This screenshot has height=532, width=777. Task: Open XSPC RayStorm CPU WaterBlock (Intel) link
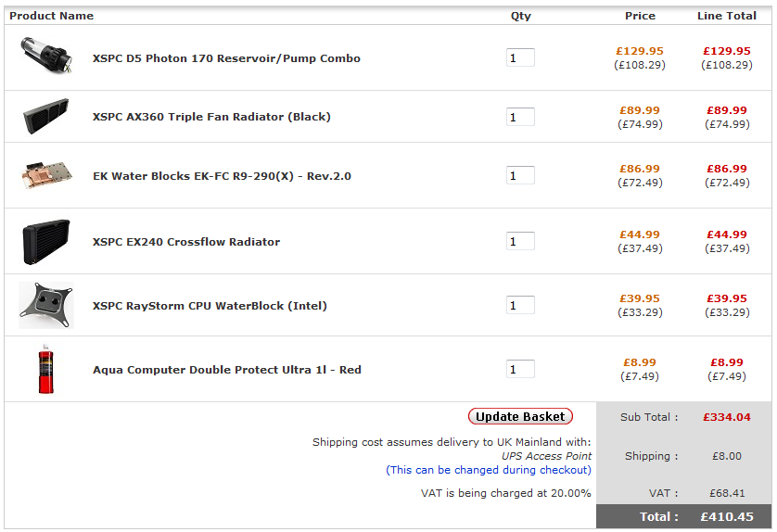click(x=210, y=306)
